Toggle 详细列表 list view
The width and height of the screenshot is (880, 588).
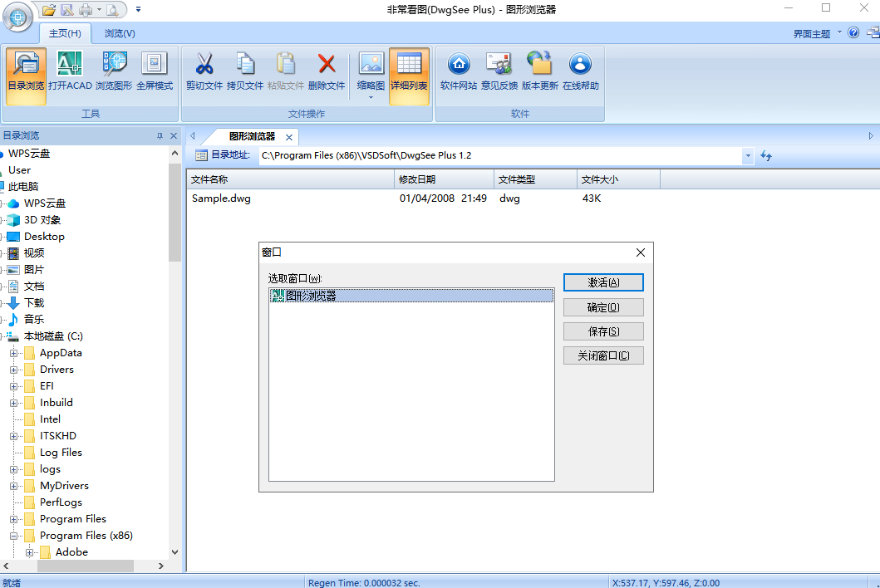(x=409, y=76)
